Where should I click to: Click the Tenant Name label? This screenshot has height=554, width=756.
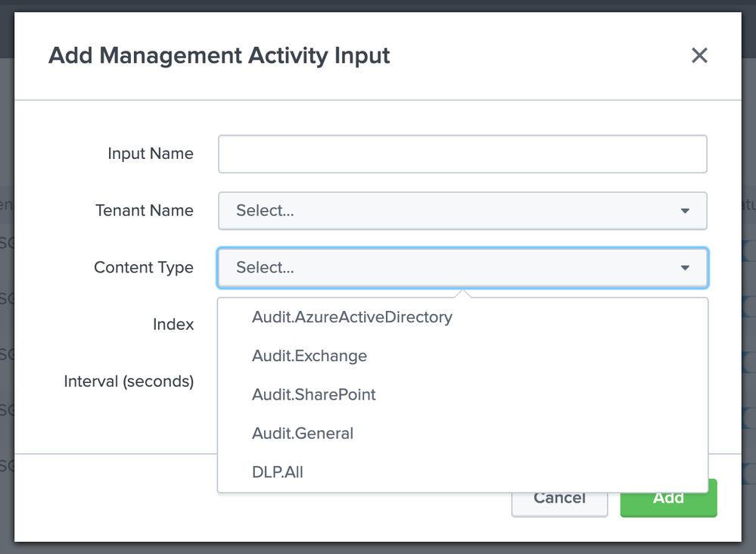click(145, 210)
